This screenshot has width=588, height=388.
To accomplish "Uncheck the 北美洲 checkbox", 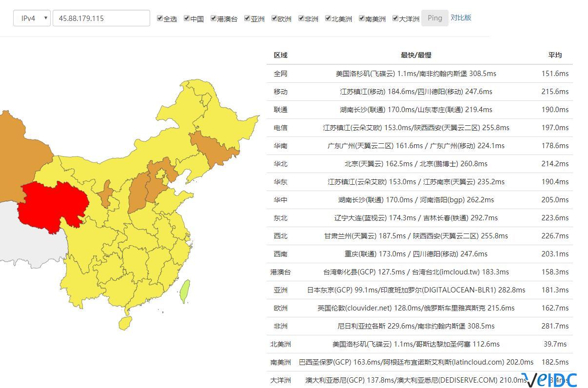I will [328, 19].
